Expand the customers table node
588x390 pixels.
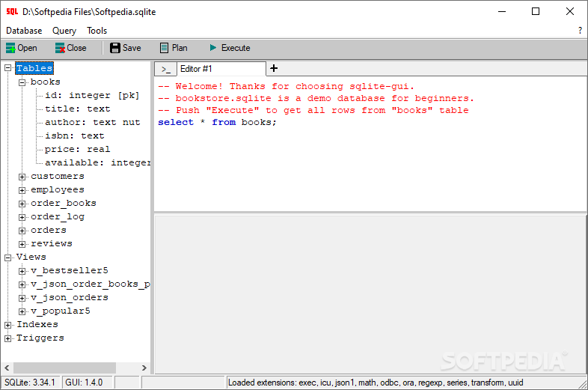22,177
